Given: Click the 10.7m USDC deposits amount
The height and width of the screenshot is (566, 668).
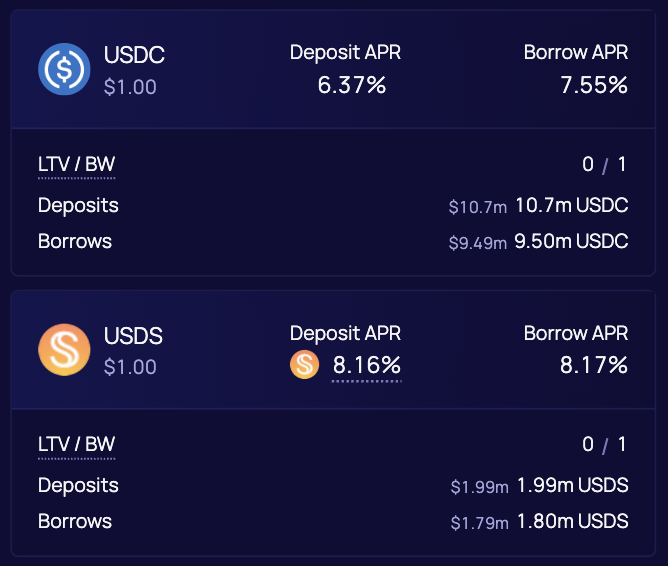Looking at the screenshot, I should click(x=571, y=205).
